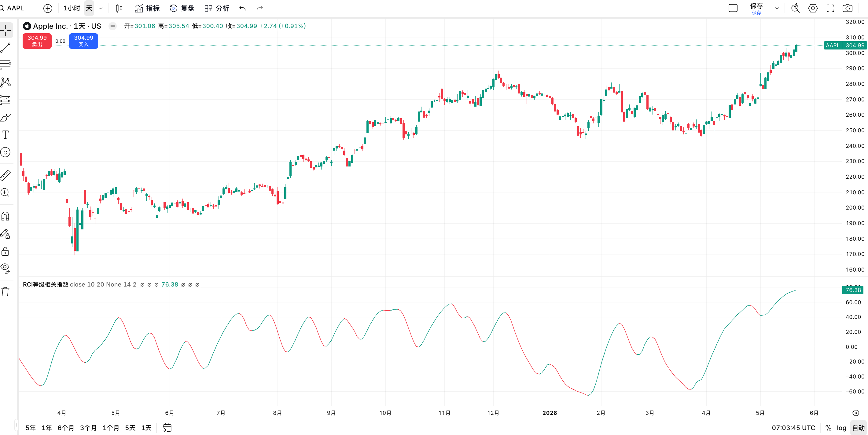The image size is (868, 435).
Task: Select the 3个月 time range
Action: pos(88,428)
